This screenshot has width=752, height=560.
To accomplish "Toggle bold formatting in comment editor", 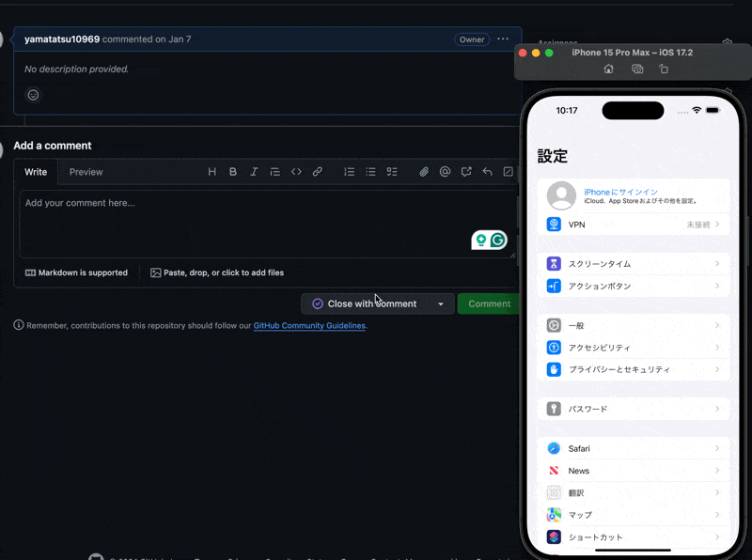I will pyautogui.click(x=233, y=172).
